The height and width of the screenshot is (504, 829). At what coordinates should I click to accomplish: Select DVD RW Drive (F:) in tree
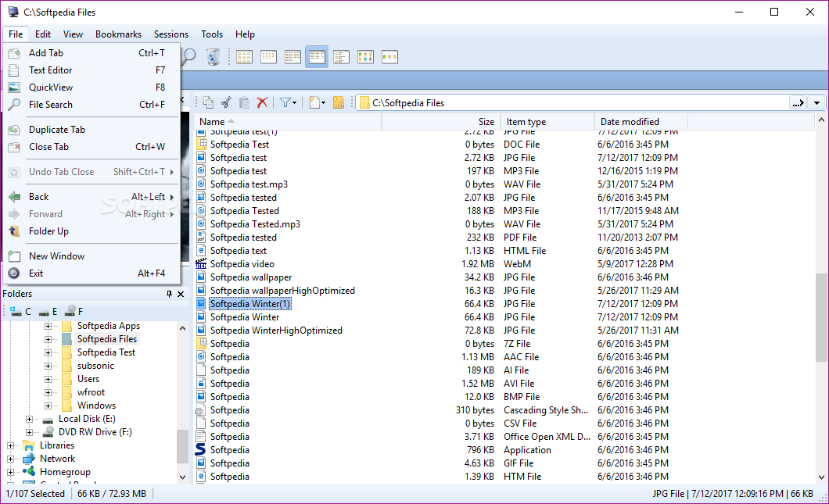(95, 432)
